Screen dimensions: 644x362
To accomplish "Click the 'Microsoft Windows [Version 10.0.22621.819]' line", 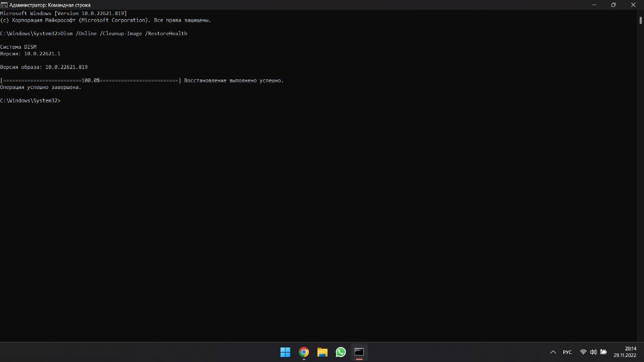I will 63,14.
